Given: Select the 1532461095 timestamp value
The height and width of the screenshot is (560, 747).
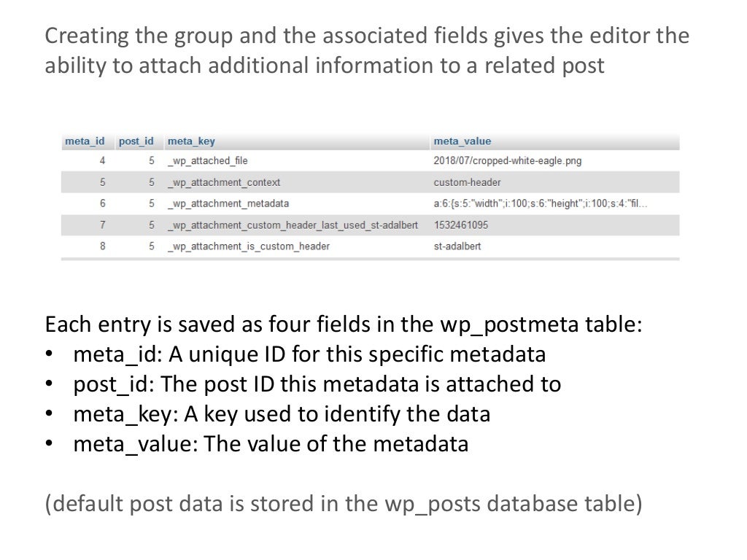Looking at the screenshot, I should point(460,225).
